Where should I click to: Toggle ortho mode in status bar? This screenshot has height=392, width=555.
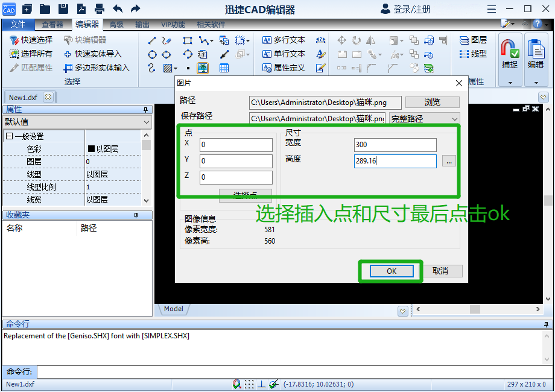[x=261, y=384]
